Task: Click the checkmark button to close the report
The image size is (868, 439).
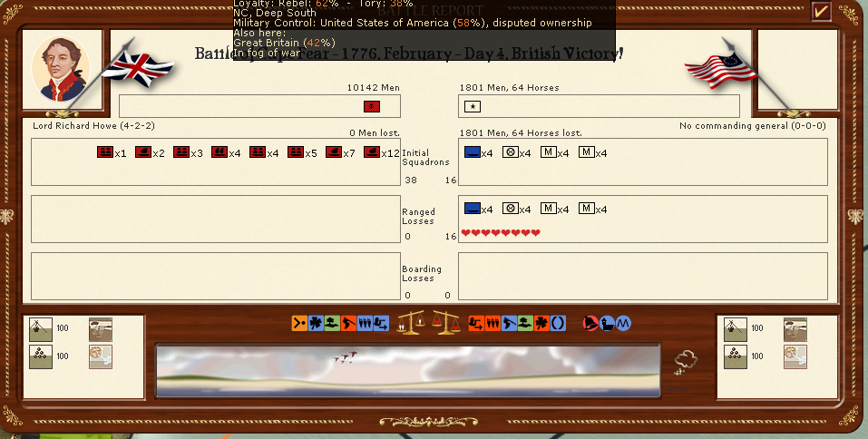Action: 822,11
